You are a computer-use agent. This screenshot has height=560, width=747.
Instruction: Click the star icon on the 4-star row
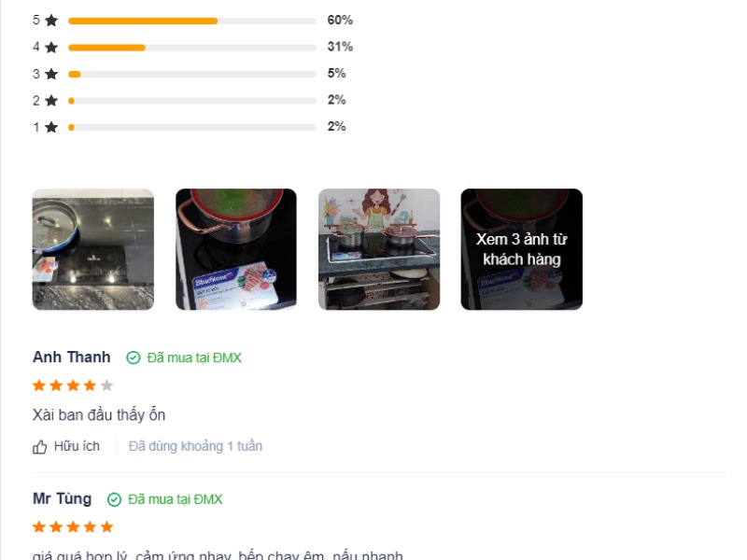pos(51,47)
